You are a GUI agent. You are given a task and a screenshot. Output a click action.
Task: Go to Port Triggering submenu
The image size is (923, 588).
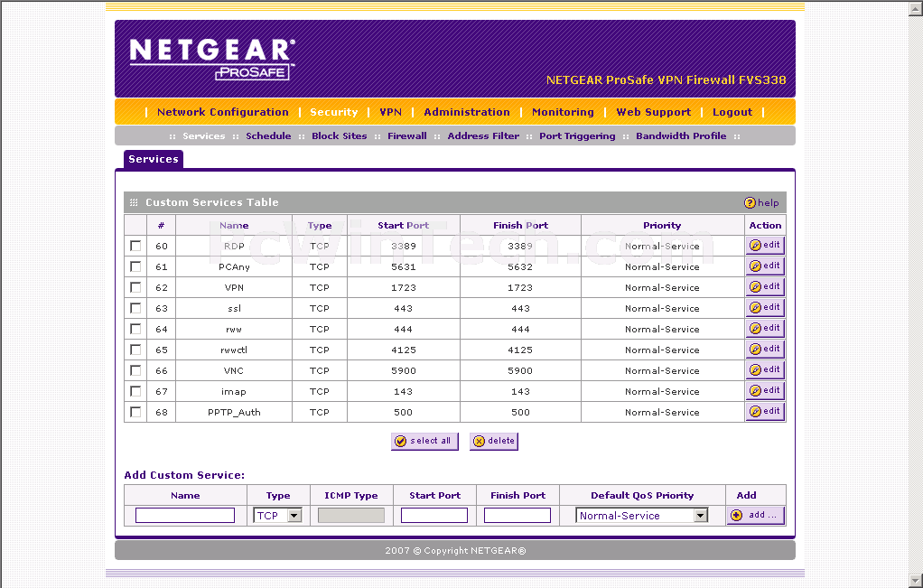pos(577,136)
